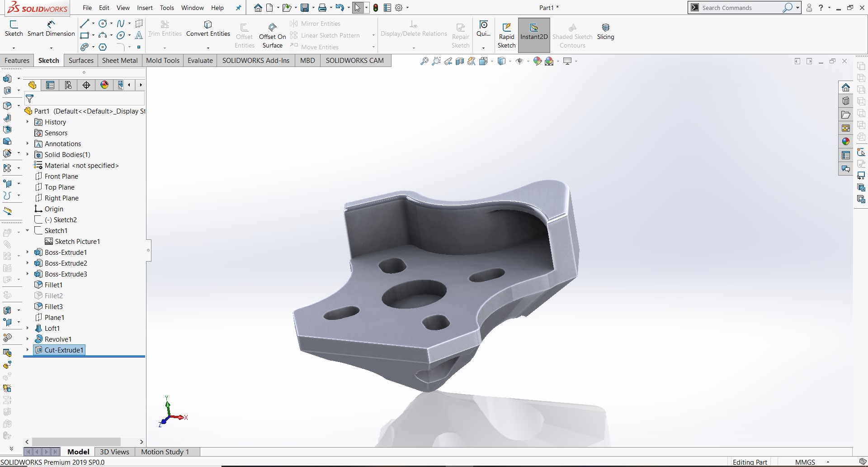Screen dimensions: 868x467
Task: Switch to the Motion Study 1 tab
Action: point(165,452)
